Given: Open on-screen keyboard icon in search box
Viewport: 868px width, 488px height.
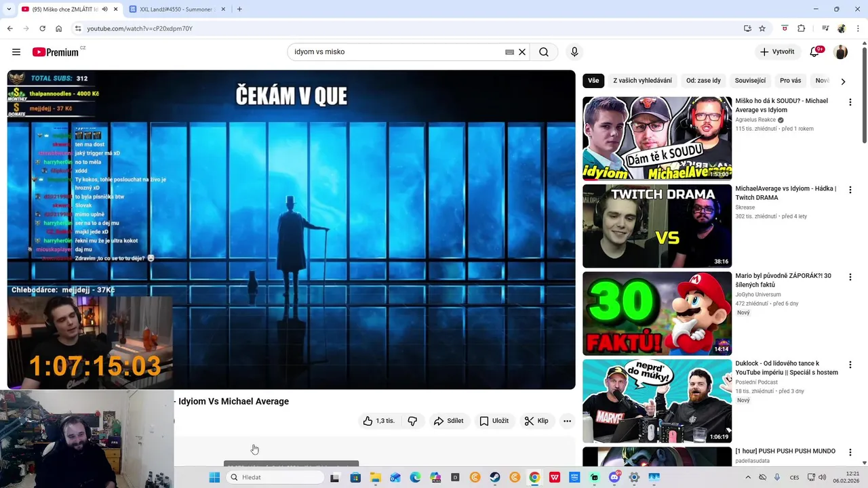Looking at the screenshot, I should click(x=509, y=52).
